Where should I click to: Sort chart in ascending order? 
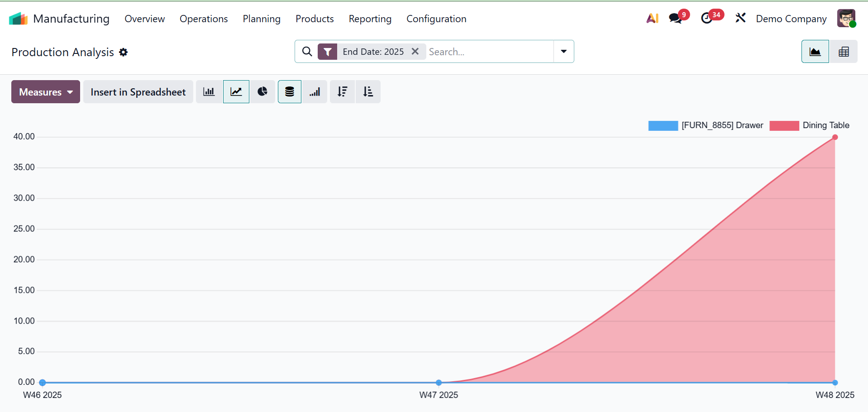tap(368, 92)
